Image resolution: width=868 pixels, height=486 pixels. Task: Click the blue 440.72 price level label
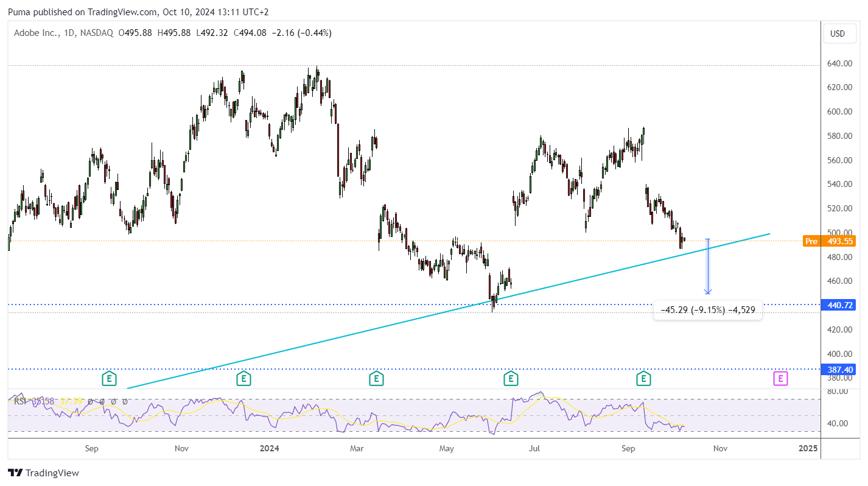coord(838,305)
